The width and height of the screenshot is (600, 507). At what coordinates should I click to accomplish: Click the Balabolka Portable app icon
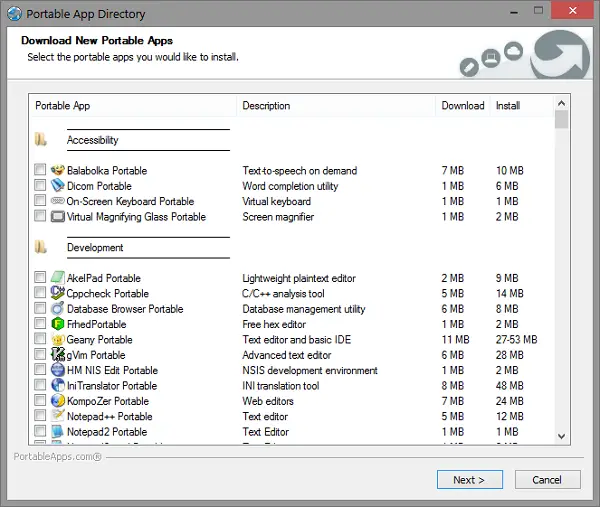click(58, 171)
